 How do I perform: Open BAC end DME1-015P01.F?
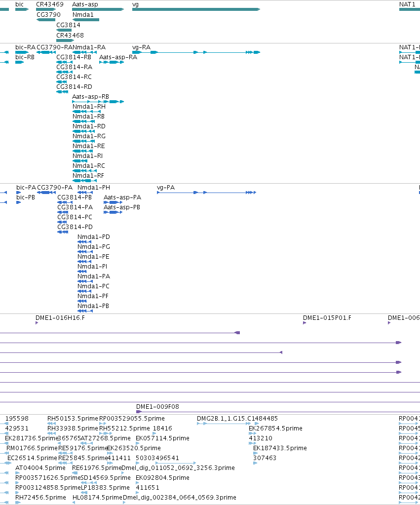pyautogui.click(x=327, y=318)
